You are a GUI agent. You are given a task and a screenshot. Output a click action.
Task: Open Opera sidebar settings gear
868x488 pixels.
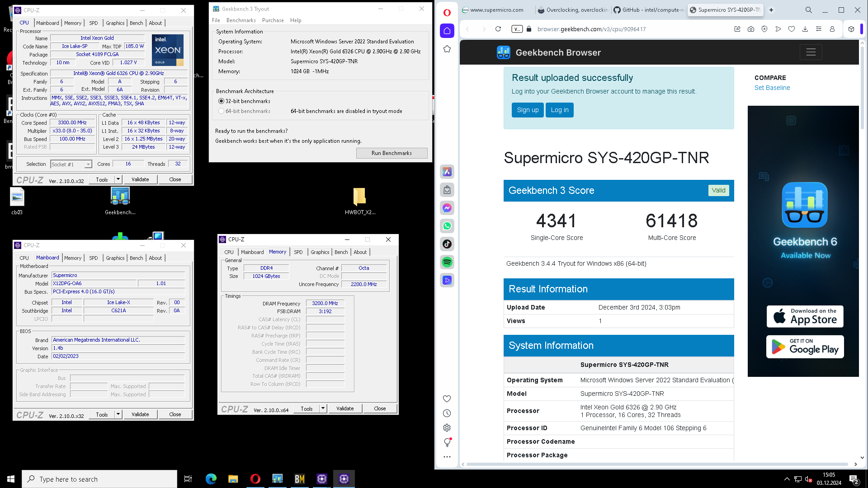tap(447, 427)
